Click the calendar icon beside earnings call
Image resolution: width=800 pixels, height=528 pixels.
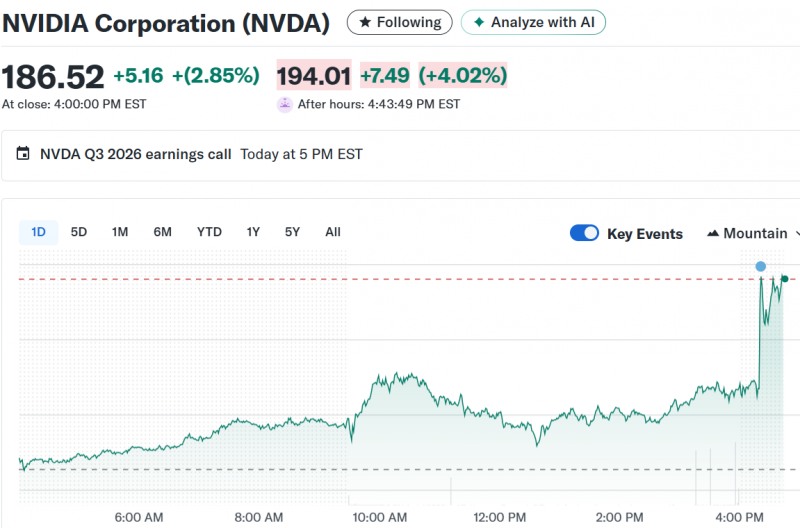[x=23, y=154]
